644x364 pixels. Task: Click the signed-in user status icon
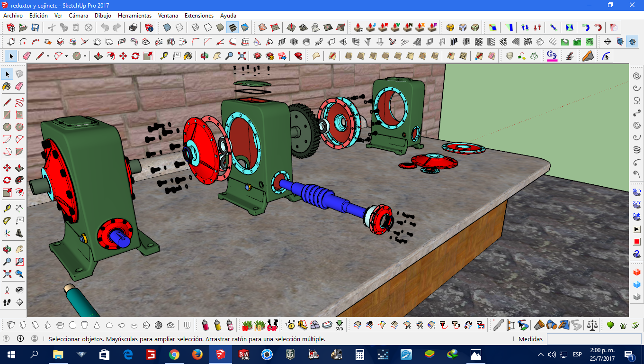pos(35,339)
